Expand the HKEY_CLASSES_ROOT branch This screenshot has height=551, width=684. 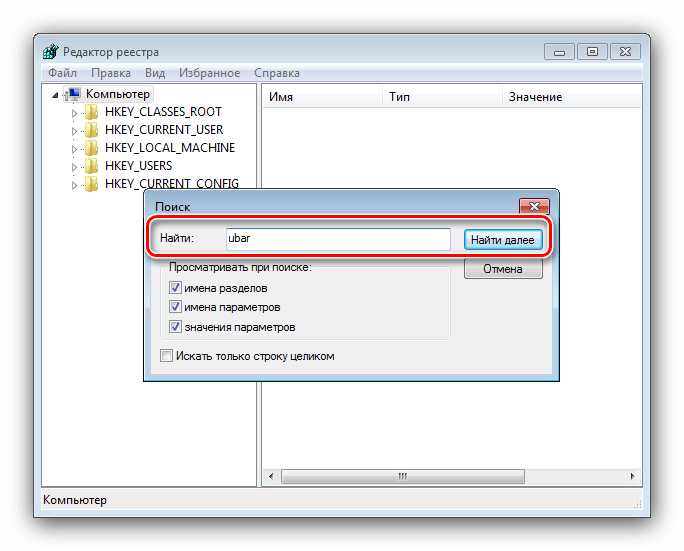point(74,113)
